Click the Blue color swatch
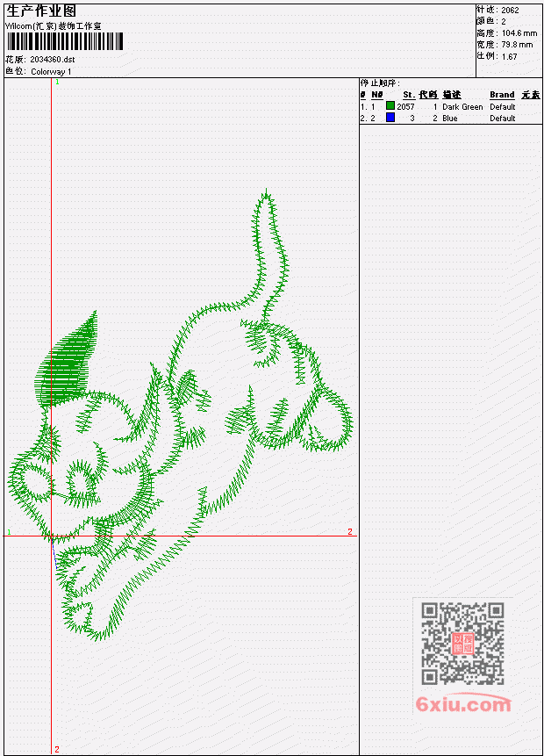This screenshot has width=544, height=756. (390, 117)
